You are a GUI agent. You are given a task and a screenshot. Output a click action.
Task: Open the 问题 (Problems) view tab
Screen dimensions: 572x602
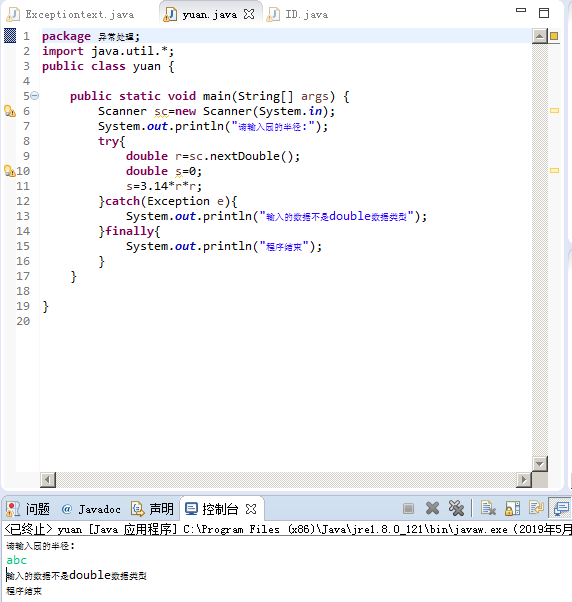point(28,509)
